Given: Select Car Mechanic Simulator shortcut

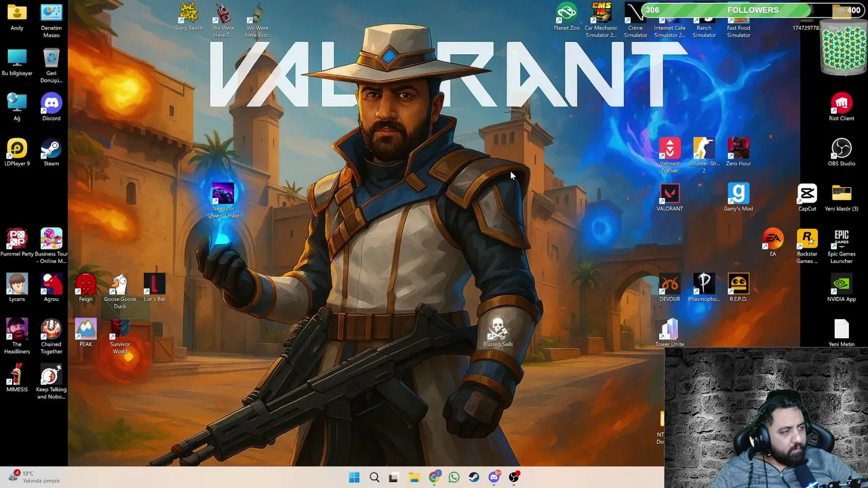Looking at the screenshot, I should pyautogui.click(x=601, y=21).
